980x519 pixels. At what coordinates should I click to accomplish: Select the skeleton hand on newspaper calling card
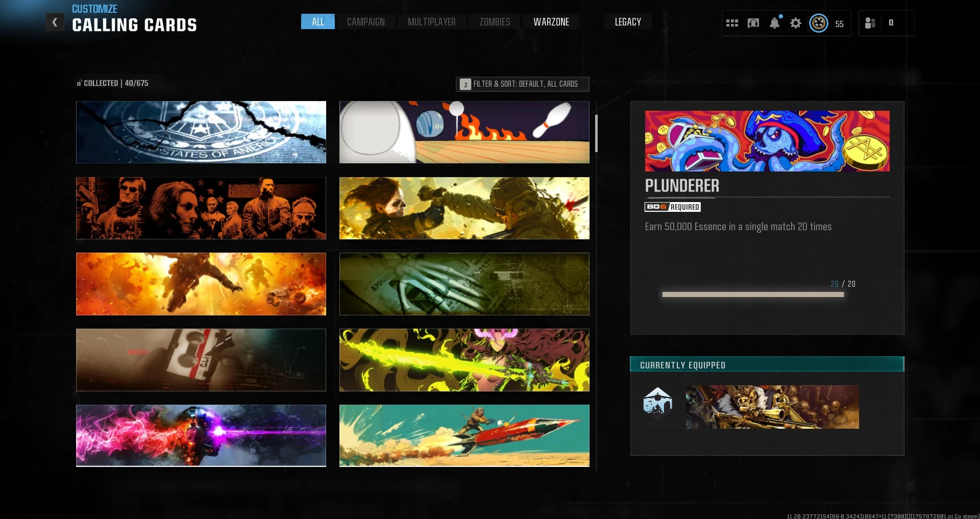click(x=464, y=284)
